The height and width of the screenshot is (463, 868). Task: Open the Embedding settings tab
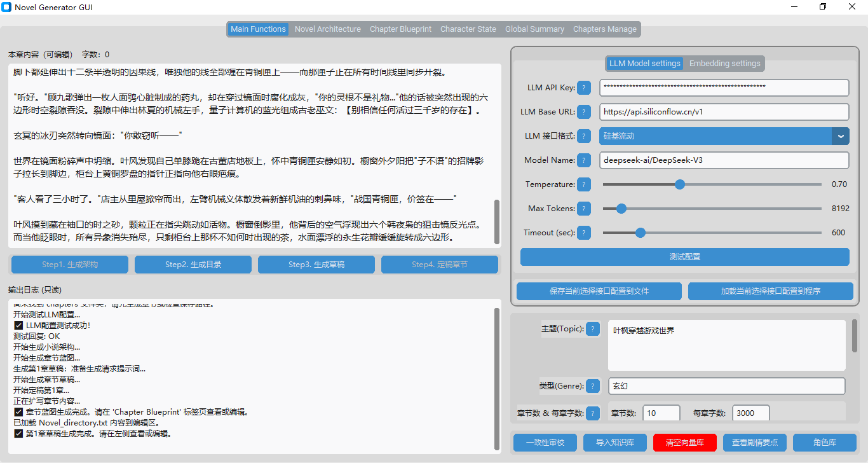pos(724,64)
